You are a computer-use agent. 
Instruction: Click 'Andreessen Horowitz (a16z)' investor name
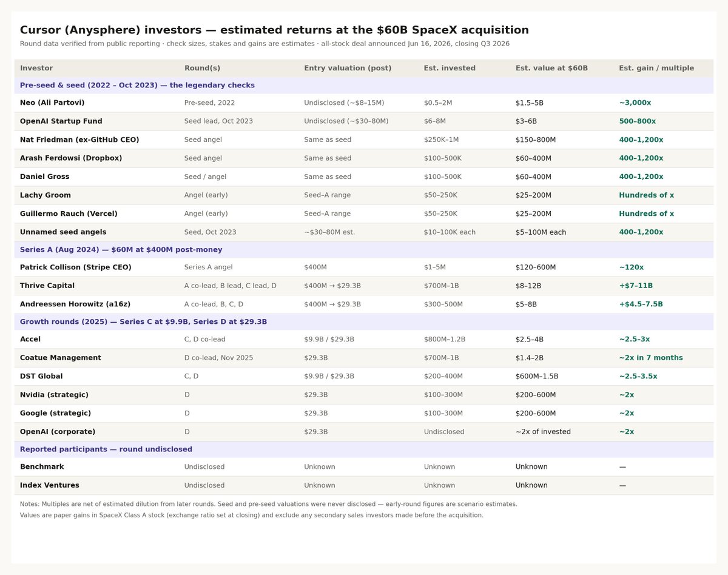(75, 304)
